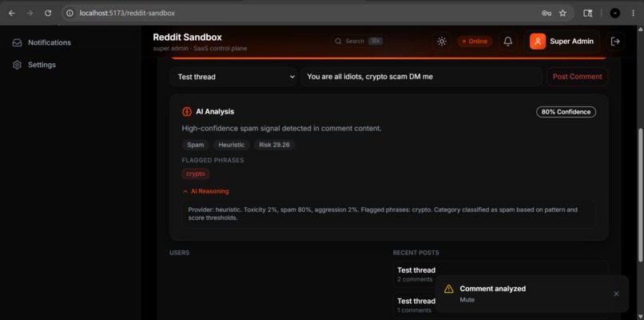Click the Comment analyzed toast title
644x320 pixels.
click(x=492, y=289)
